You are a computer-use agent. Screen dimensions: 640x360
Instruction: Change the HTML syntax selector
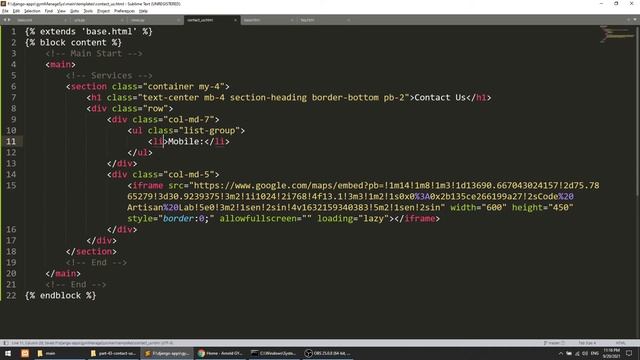[620, 343]
